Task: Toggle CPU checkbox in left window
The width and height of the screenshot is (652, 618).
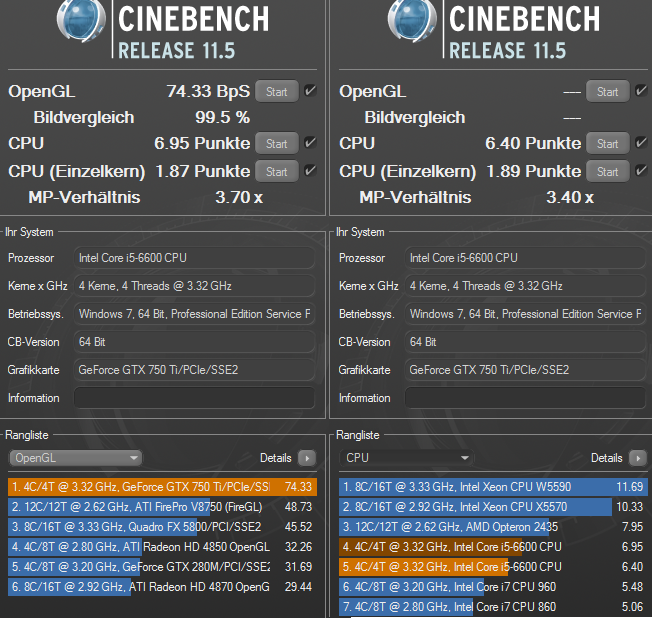Action: (x=310, y=143)
